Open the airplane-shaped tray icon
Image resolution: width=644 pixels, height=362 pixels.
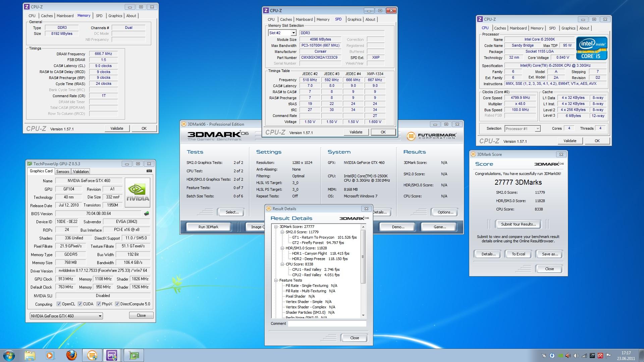point(544,356)
